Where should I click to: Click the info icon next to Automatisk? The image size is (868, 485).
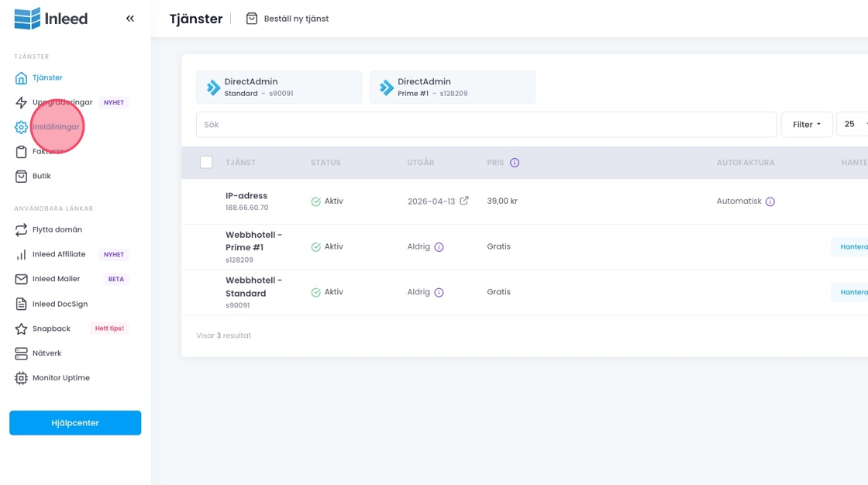pos(770,201)
